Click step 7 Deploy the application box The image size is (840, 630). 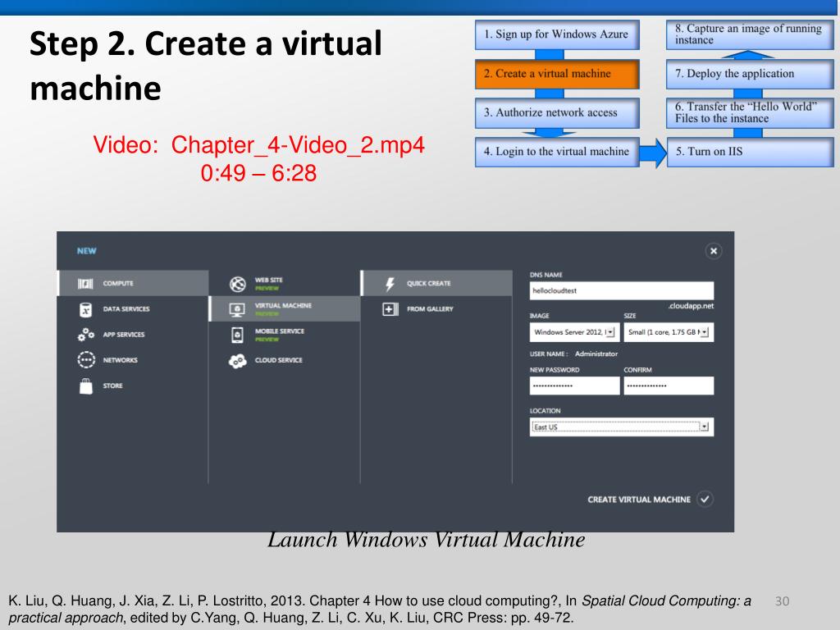point(750,74)
